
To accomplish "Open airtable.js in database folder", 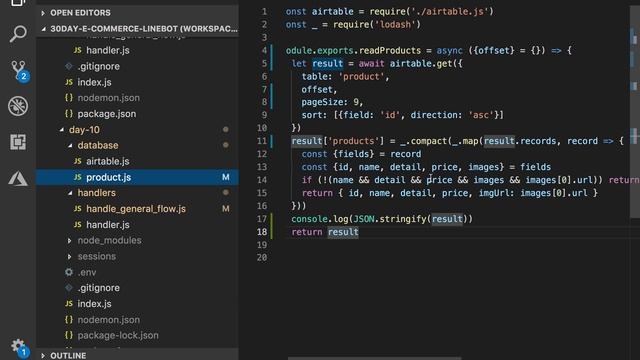I will pos(108,161).
